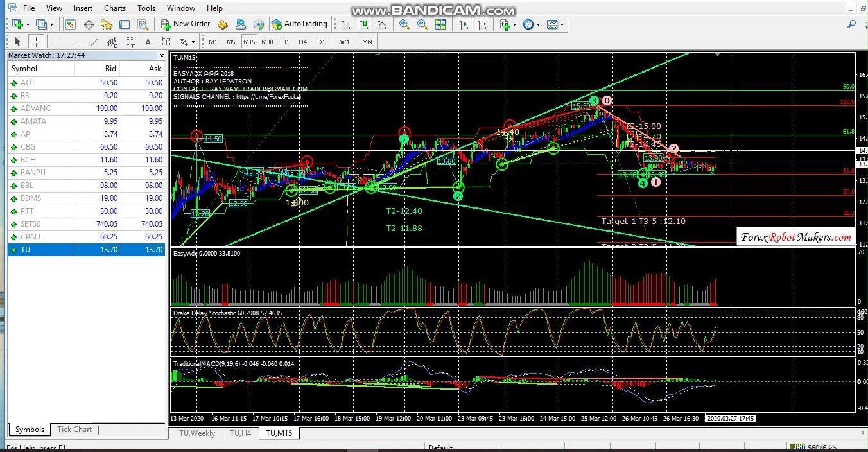Viewport: 868px width, 452px height.
Task: Toggle the AutoTrading button
Action: [300, 24]
